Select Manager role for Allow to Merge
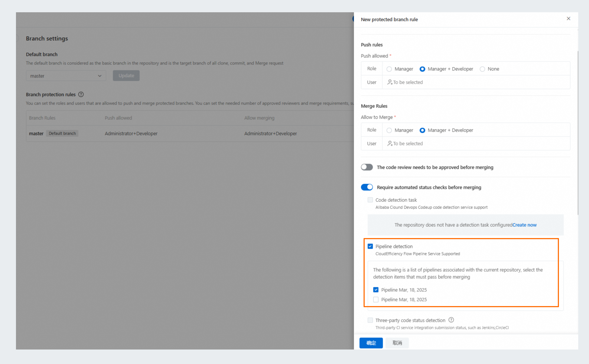The image size is (589, 364). (389, 130)
